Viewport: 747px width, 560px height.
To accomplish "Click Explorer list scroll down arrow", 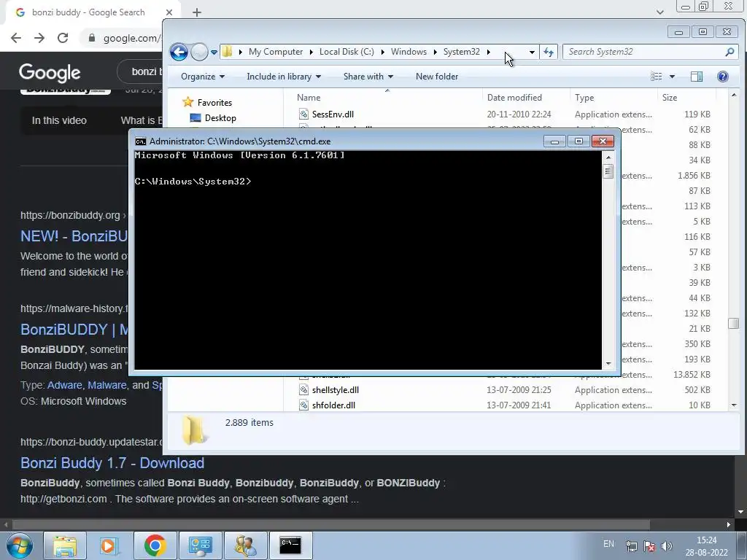I will [734, 405].
